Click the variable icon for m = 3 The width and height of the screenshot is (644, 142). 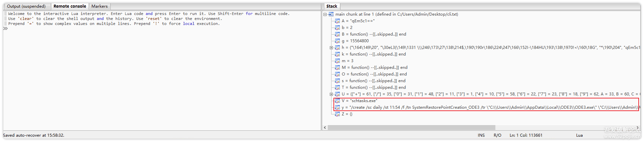[x=337, y=61]
